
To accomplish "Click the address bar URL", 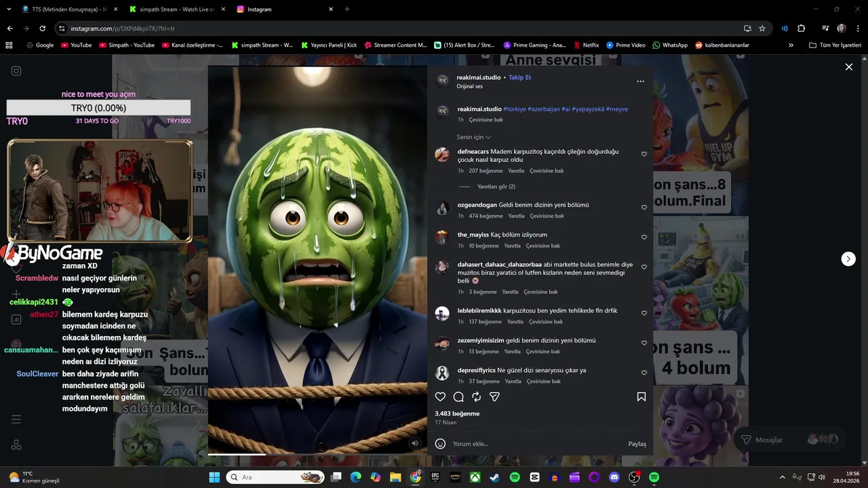I will click(123, 28).
